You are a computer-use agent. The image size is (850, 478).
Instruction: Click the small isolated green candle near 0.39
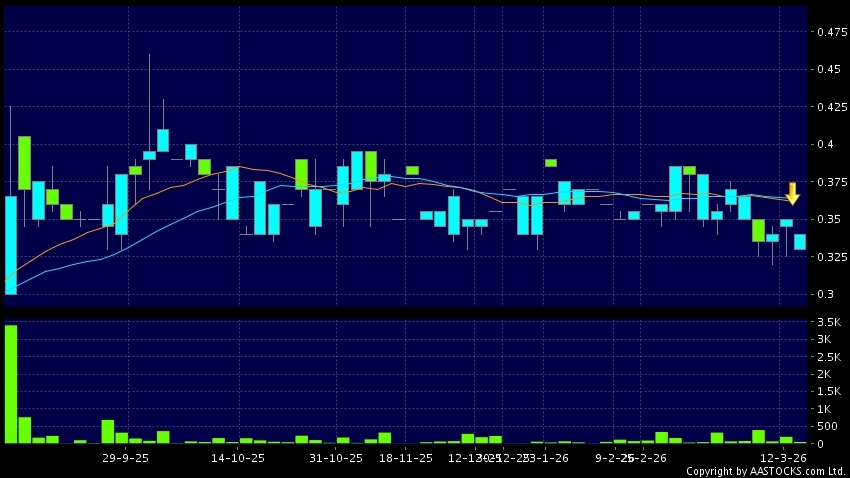(550, 162)
